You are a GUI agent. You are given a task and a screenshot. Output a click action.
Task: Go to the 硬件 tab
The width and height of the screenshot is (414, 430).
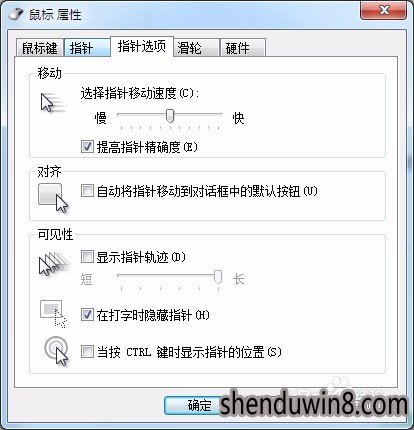point(243,48)
